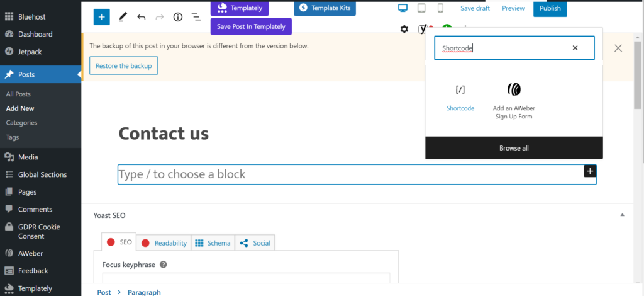Select Paragraph in the breadcrumb
Image resolution: width=644 pixels, height=296 pixels.
click(144, 292)
